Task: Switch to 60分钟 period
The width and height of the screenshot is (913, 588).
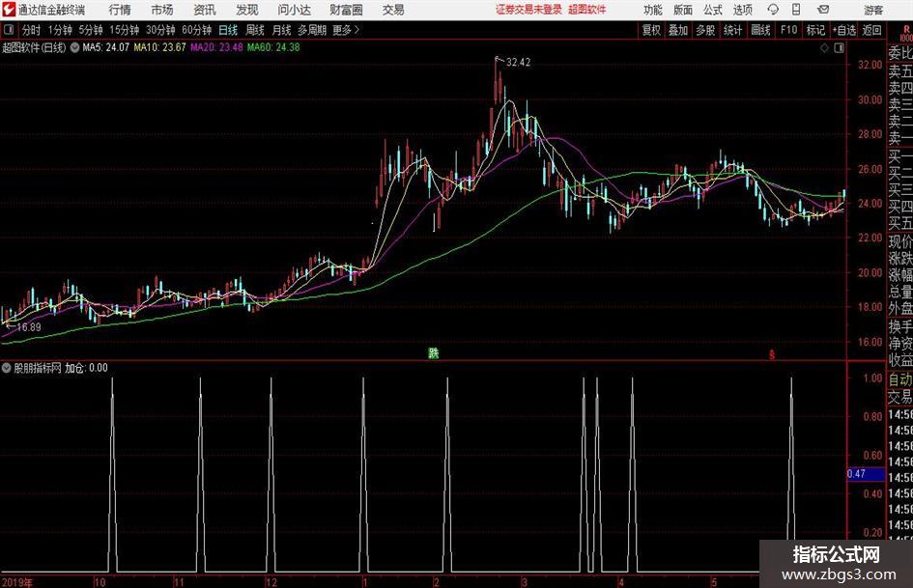Action: (197, 30)
